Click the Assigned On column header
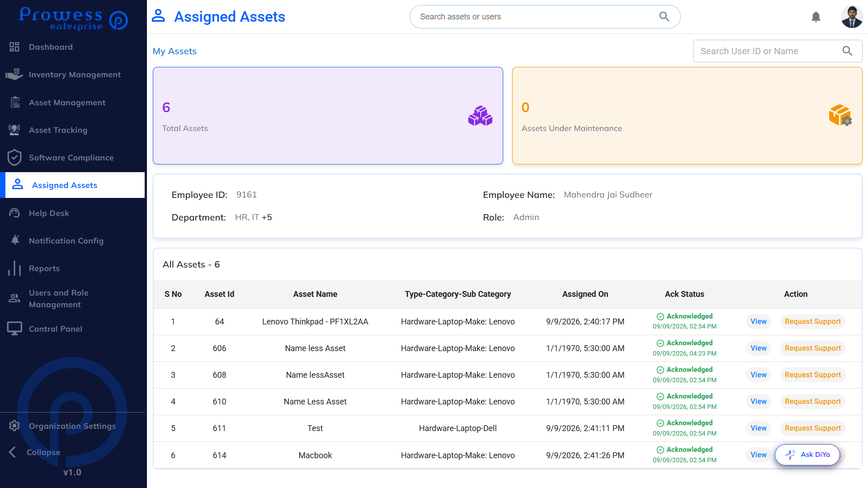Screen dimensions: 868x488 point(585,294)
